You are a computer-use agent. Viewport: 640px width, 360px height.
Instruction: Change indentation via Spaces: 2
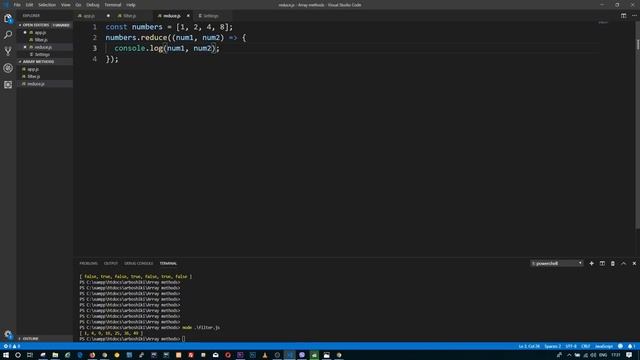tap(553, 346)
